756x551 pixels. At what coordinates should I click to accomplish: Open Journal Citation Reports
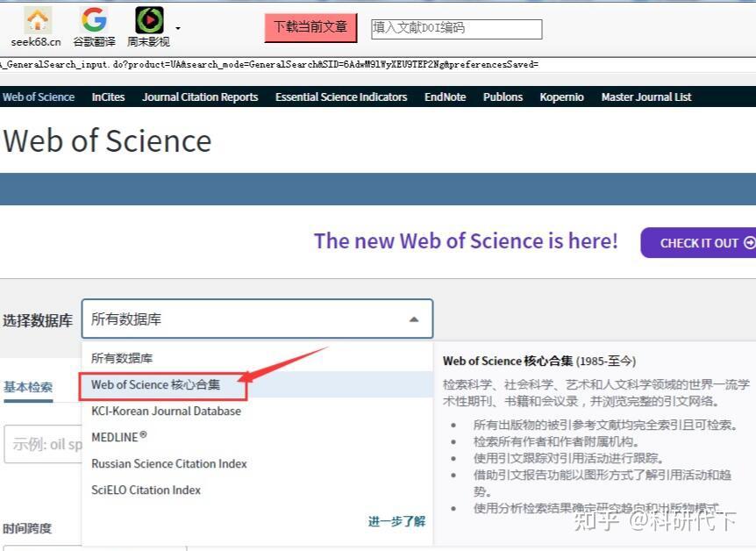click(x=199, y=97)
